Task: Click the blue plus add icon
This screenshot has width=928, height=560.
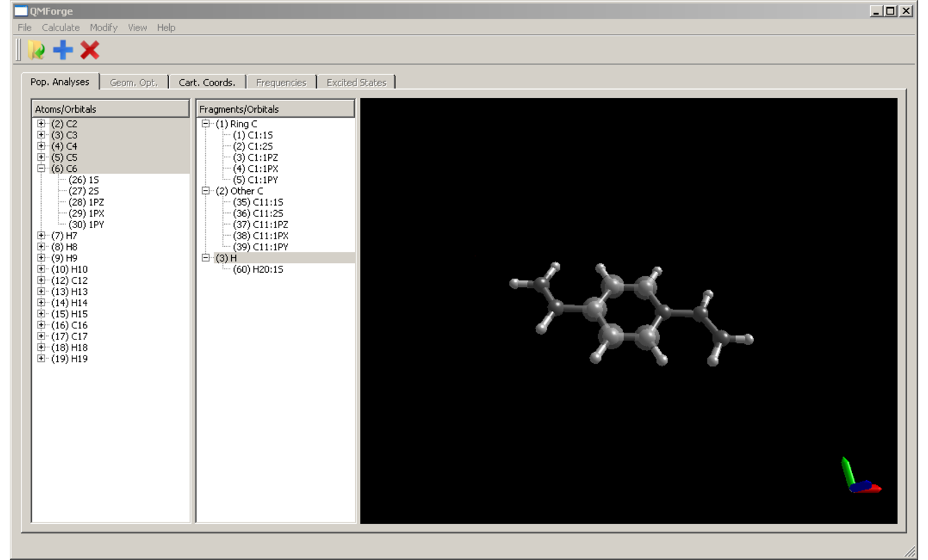Action: pyautogui.click(x=63, y=50)
